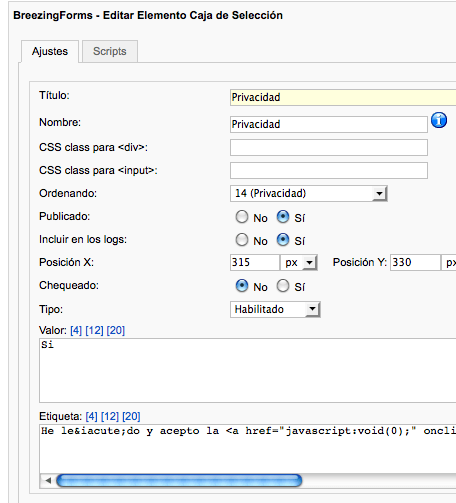Click the Posición Y value field
The width and height of the screenshot is (456, 503).
coord(415,263)
